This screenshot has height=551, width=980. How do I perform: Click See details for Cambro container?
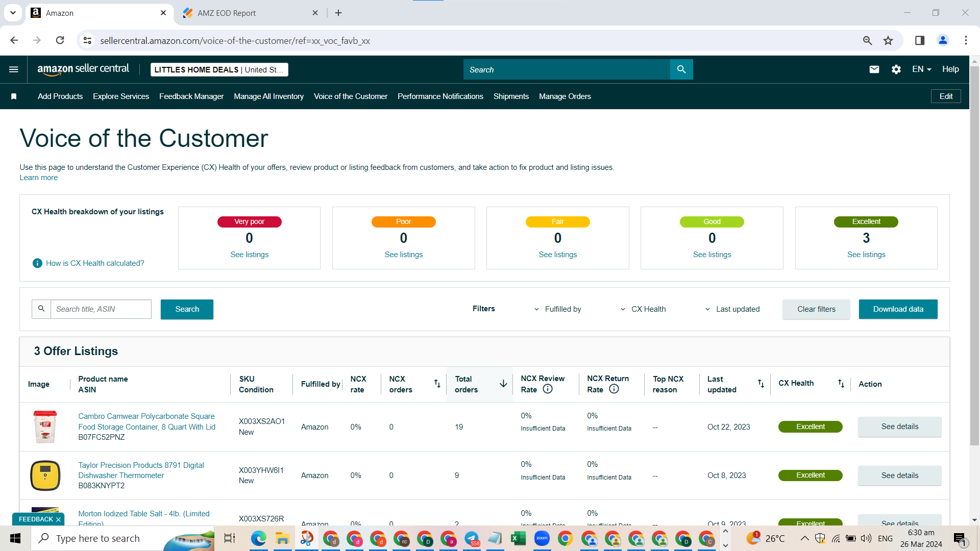tap(899, 427)
